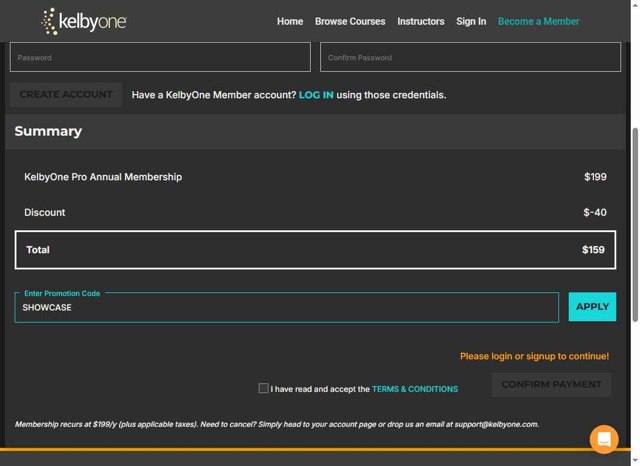This screenshot has height=466, width=640.
Task: Open the Terms & Conditions link
Action: tap(415, 389)
